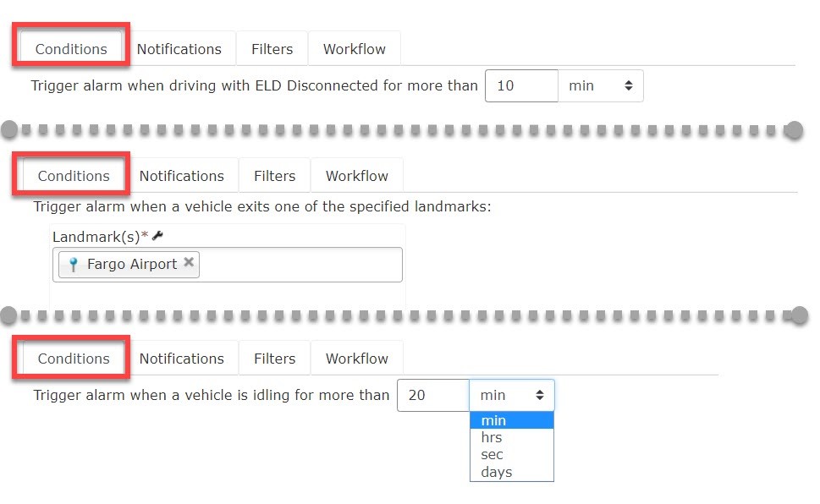Open the ELD Disconnected time unit dropdown
The width and height of the screenshot is (820, 504).
(x=601, y=86)
